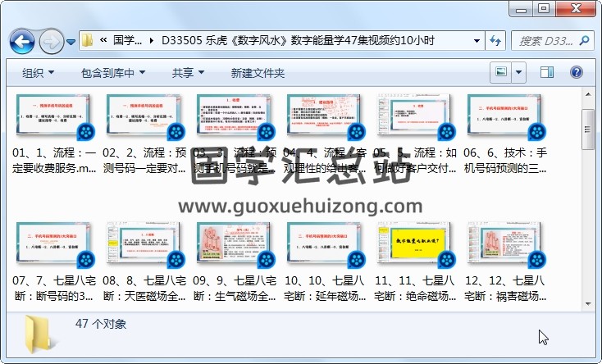Image resolution: width=602 pixels, height=364 pixels.
Task: Expand the address bar history dropdown
Action: point(477,40)
